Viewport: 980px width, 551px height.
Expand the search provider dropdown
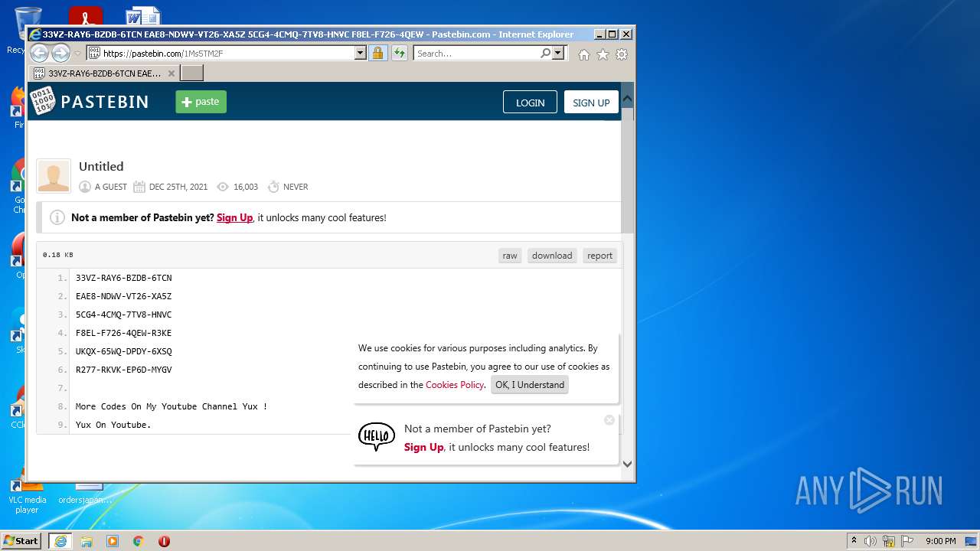(x=558, y=53)
